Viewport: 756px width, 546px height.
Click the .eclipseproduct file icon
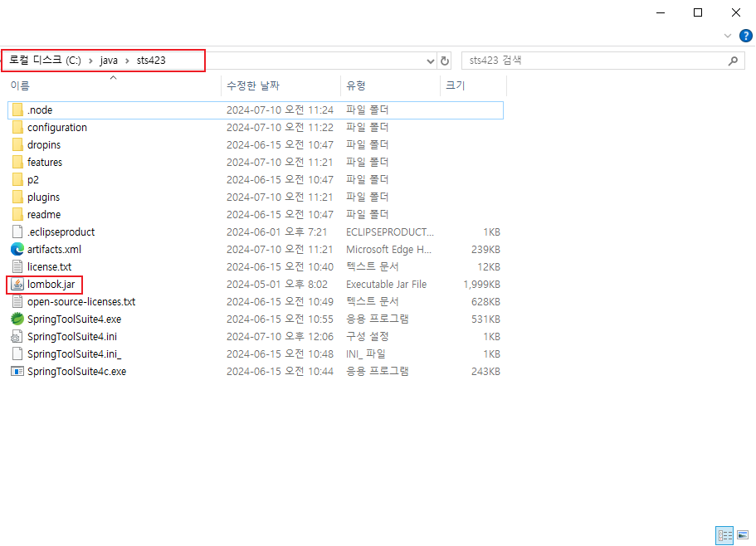click(17, 232)
